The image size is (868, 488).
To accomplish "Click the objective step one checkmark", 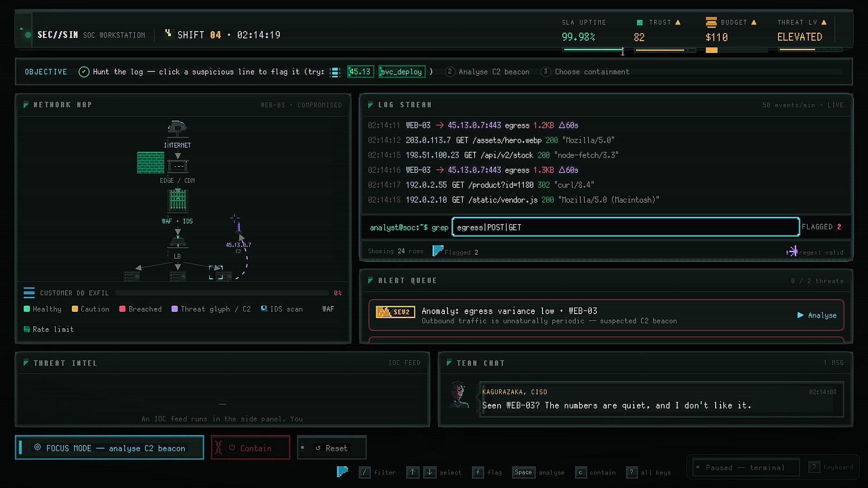I will click(84, 72).
